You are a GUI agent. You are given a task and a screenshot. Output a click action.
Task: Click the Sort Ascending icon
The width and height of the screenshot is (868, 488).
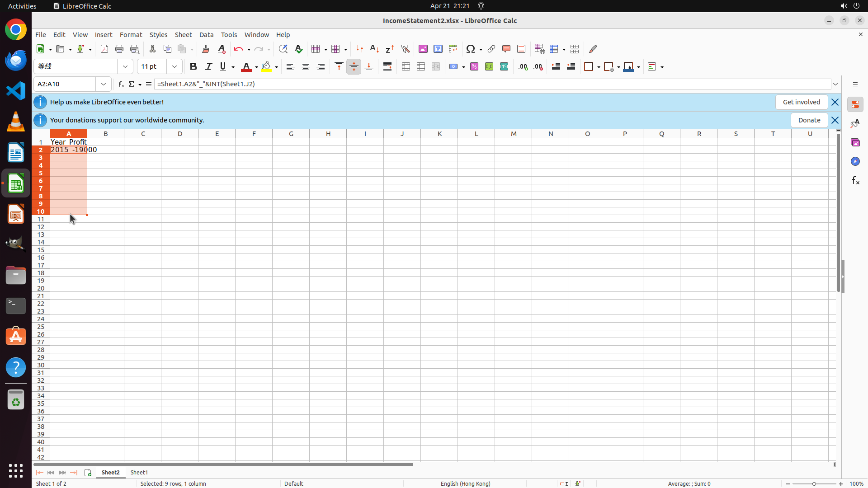374,49
